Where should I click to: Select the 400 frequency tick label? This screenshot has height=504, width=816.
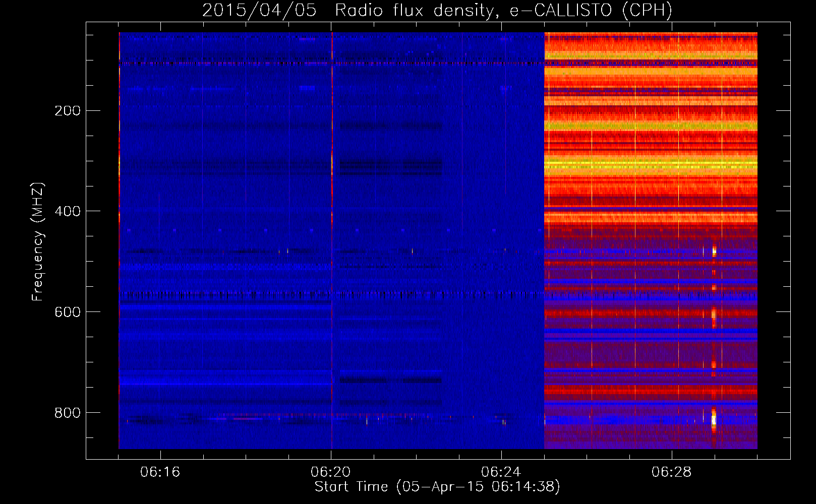click(68, 211)
